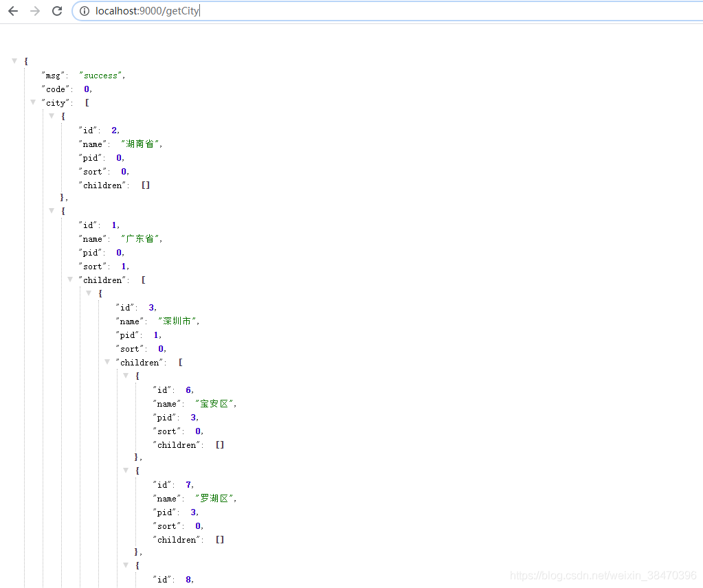Collapse the 宝安区 object (id 6)
Viewport: 703px width, 588px height.
tap(126, 376)
